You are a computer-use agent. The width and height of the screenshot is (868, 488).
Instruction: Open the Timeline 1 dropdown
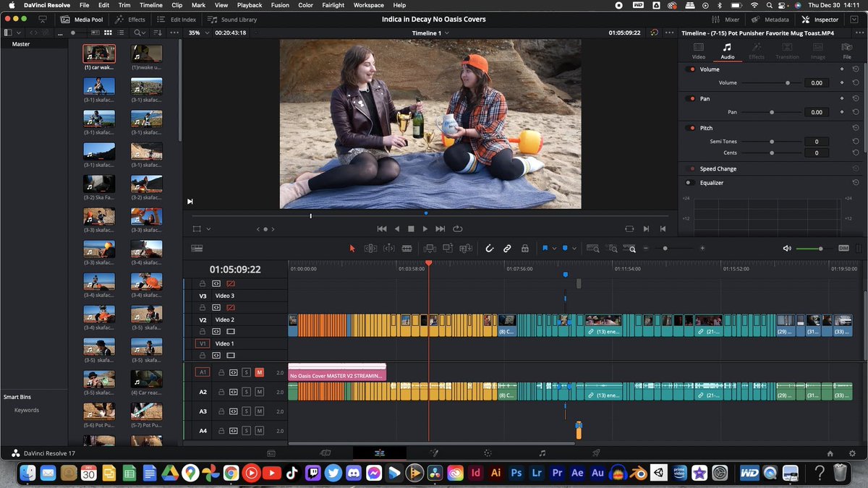[x=430, y=33]
